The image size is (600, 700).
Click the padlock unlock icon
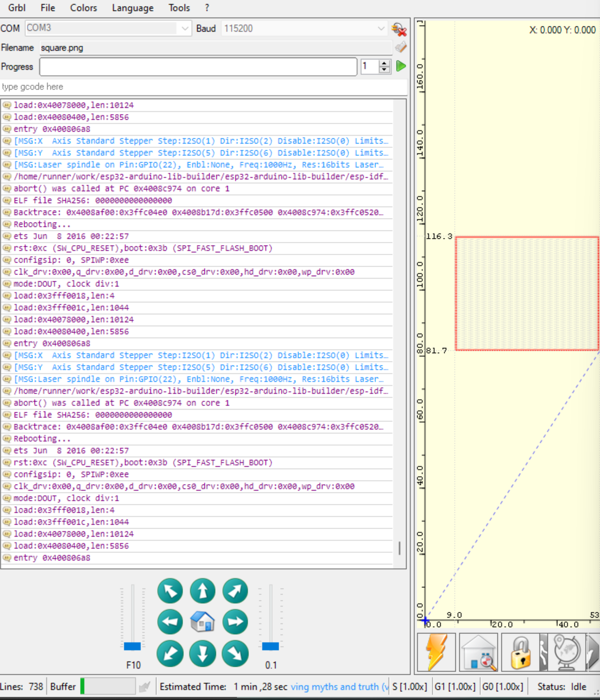pos(520,652)
